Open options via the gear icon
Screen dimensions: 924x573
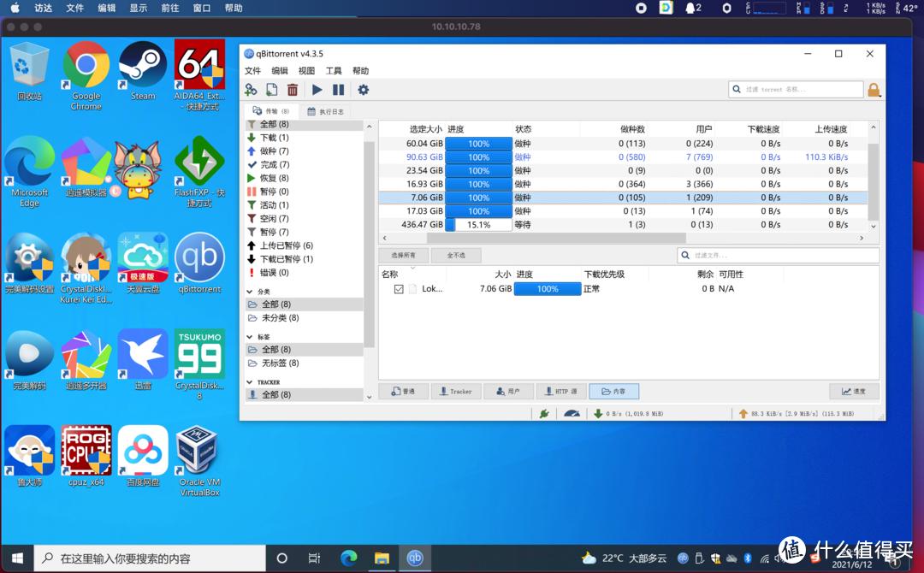(x=363, y=90)
